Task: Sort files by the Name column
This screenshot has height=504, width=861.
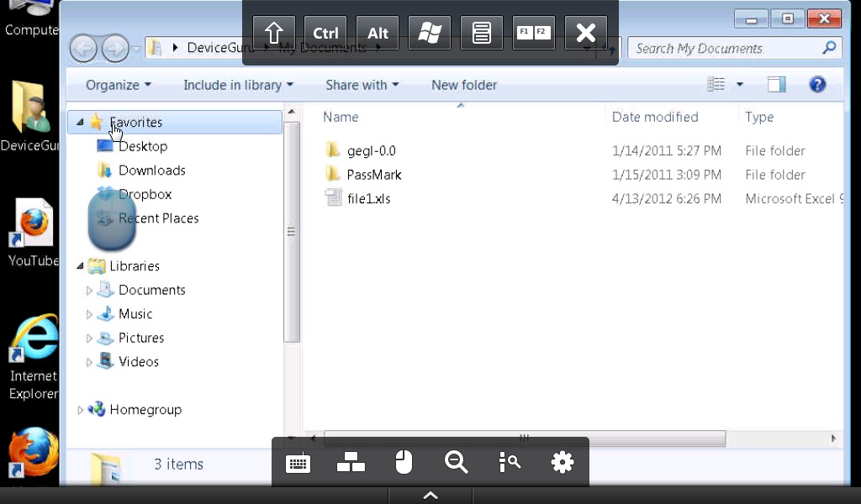Action: coord(341,117)
